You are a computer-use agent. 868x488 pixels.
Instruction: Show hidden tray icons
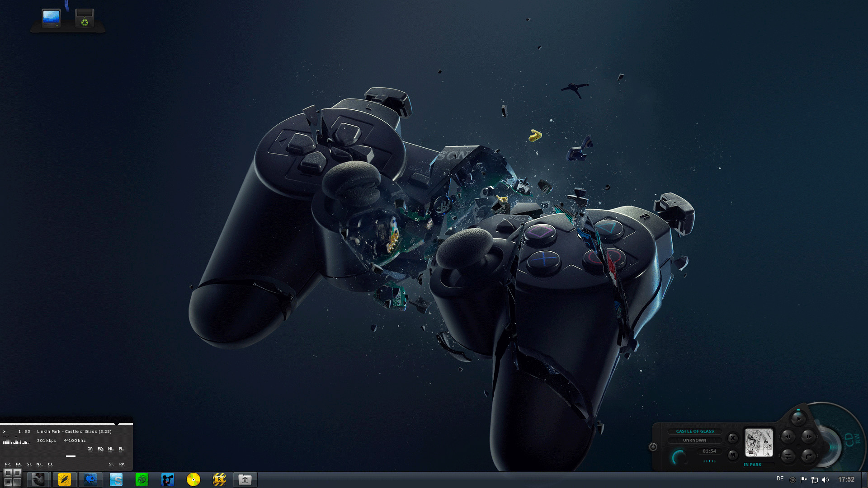click(x=793, y=480)
